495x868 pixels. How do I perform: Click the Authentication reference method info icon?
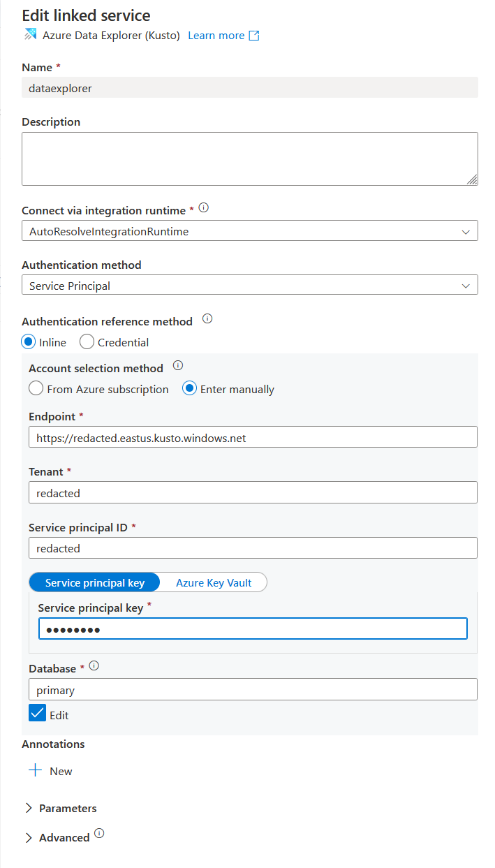pos(207,319)
